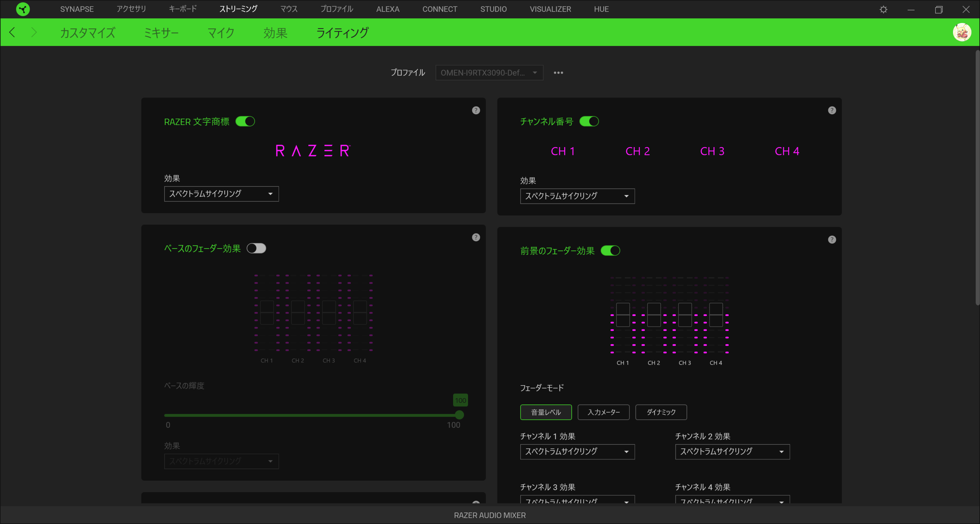
Task: Click ベースの輝度 slider handle at 100
Action: [x=459, y=415]
